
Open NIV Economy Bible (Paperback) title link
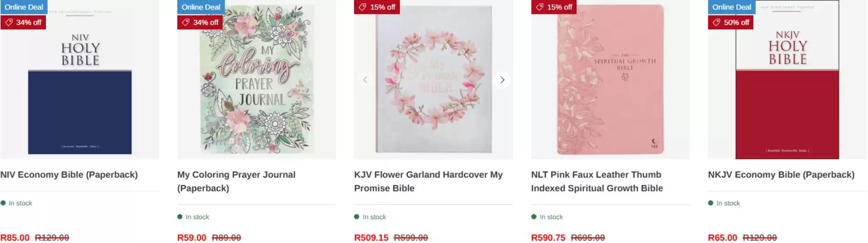pos(69,174)
